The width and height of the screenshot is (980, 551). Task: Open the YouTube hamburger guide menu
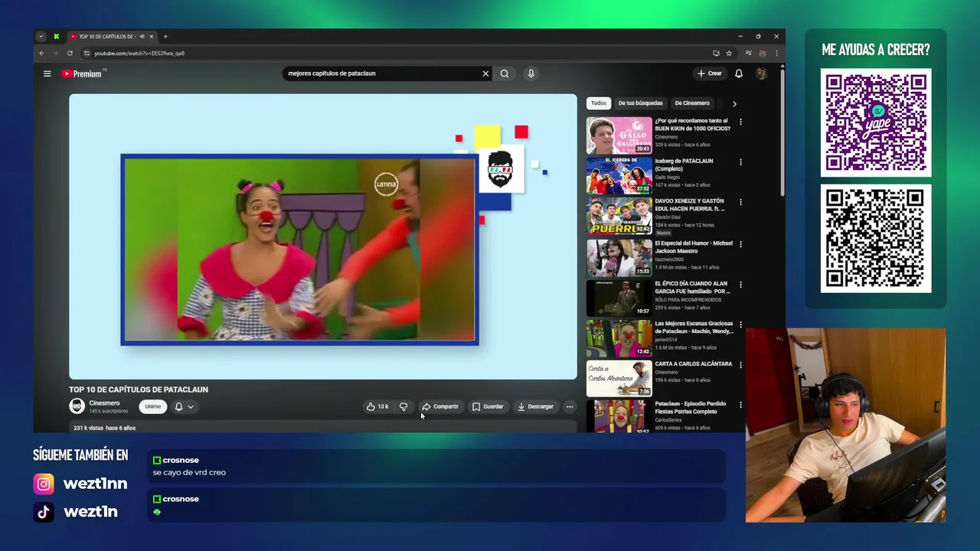[x=47, y=73]
